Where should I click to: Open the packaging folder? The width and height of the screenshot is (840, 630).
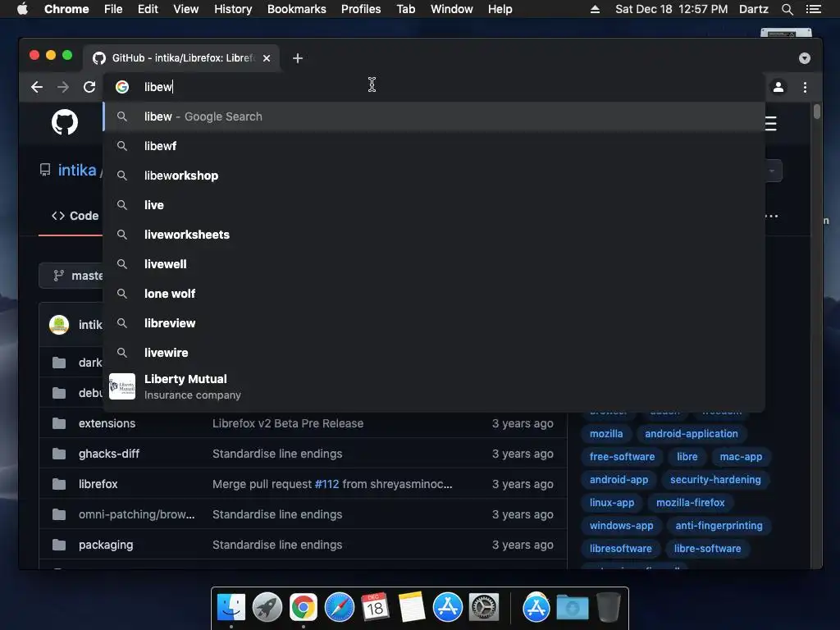[x=106, y=545]
